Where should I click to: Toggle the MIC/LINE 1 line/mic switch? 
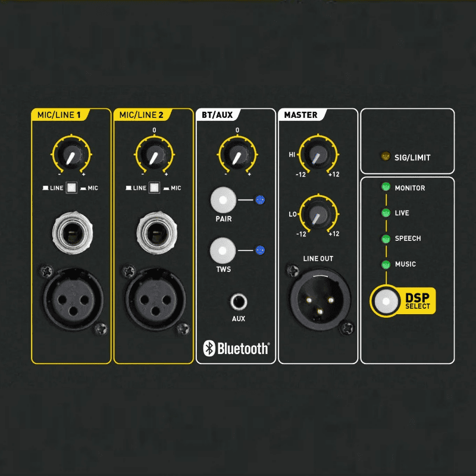(x=71, y=188)
